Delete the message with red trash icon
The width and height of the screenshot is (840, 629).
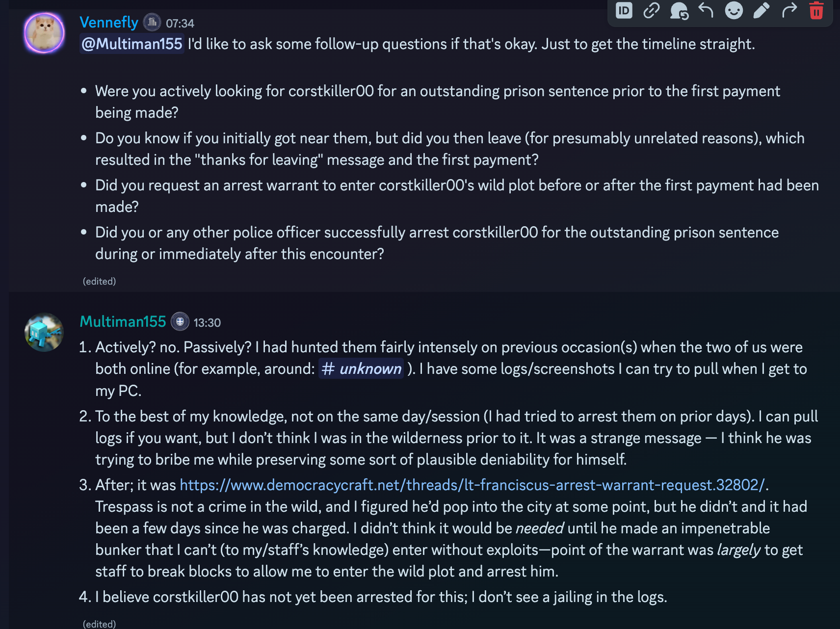point(816,10)
